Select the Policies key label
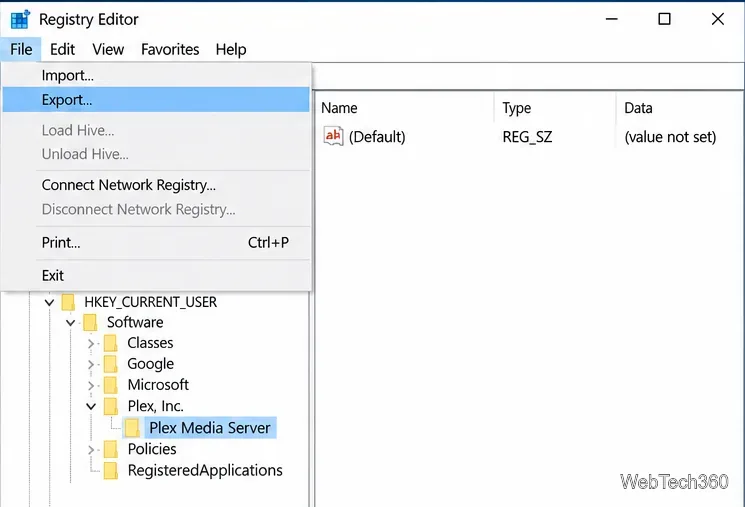 coord(152,449)
